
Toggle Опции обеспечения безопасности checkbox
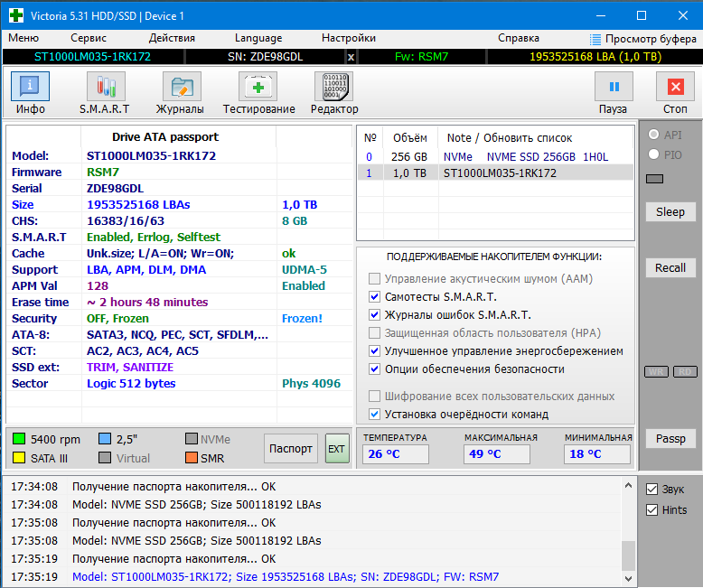(x=374, y=369)
